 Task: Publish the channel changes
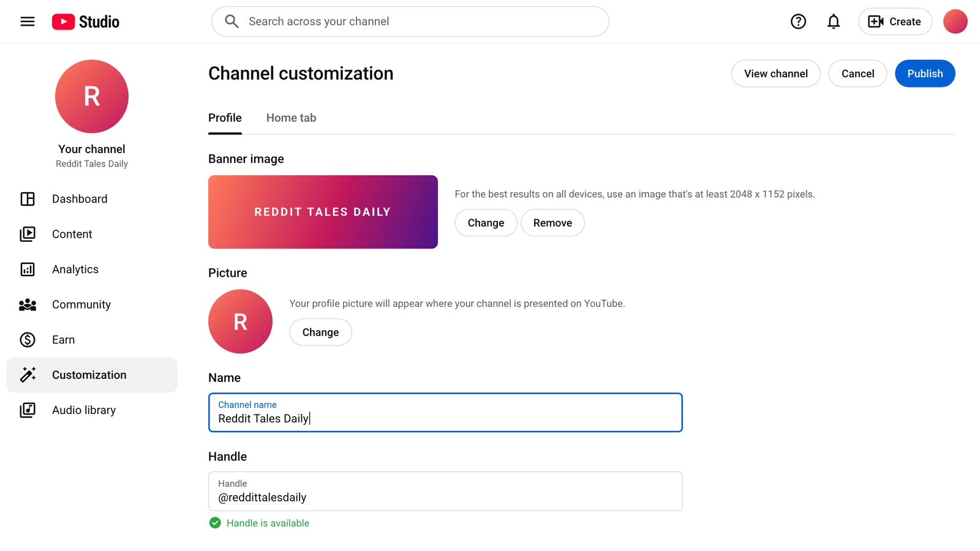pos(925,73)
